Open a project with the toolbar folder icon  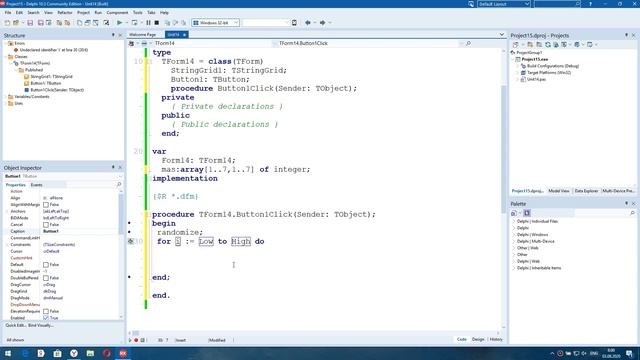pos(16,23)
